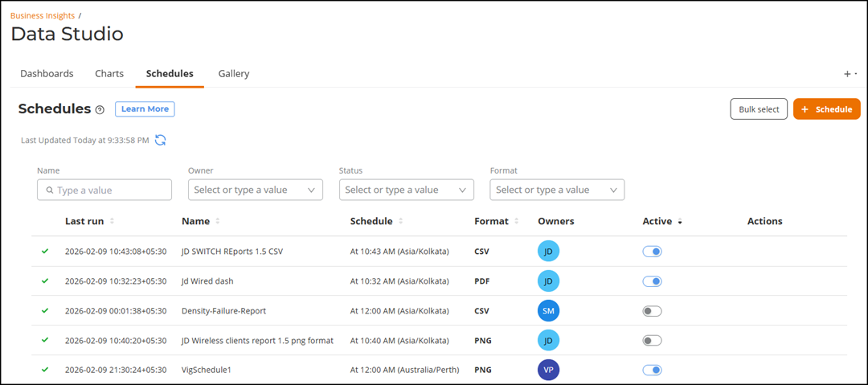
Task: Click the sort arrows on Schedule column
Action: [x=401, y=221]
